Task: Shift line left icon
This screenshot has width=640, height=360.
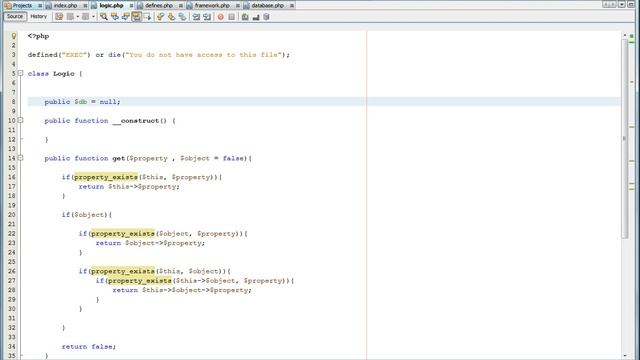Action: (x=196, y=17)
